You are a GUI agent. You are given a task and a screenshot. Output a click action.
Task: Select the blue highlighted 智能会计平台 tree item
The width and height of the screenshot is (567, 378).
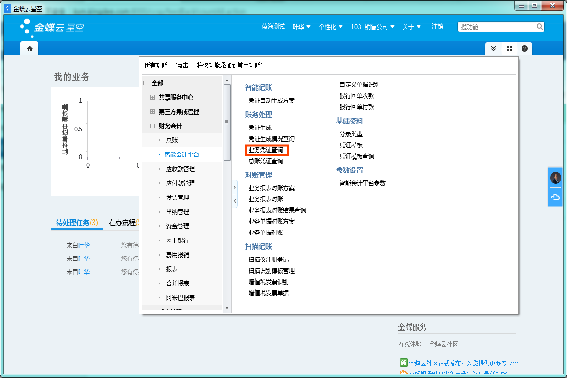coord(182,154)
